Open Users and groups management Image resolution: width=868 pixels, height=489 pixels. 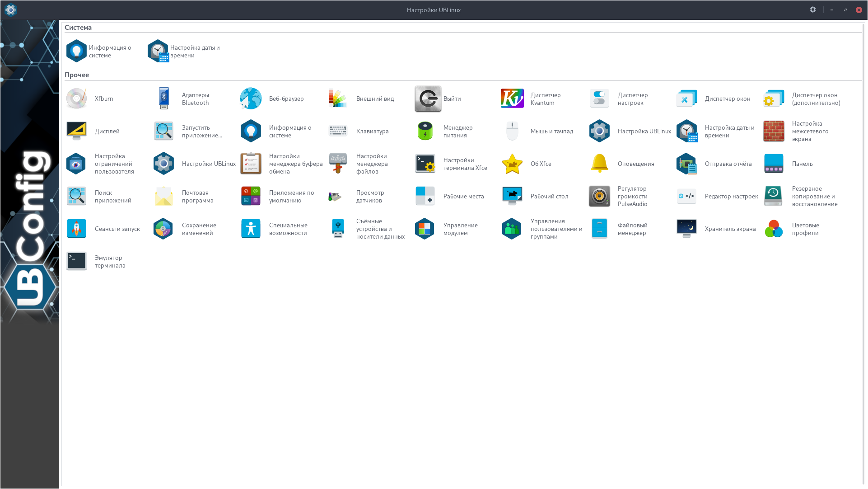click(512, 229)
